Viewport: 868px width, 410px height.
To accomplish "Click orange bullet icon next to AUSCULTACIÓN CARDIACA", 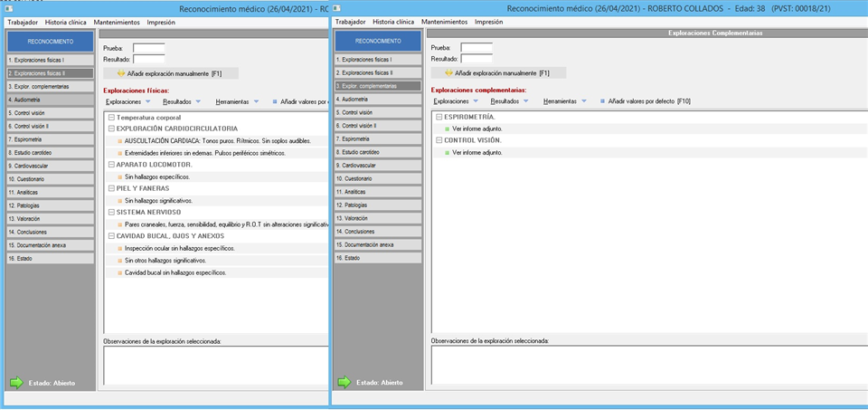I will click(x=119, y=141).
